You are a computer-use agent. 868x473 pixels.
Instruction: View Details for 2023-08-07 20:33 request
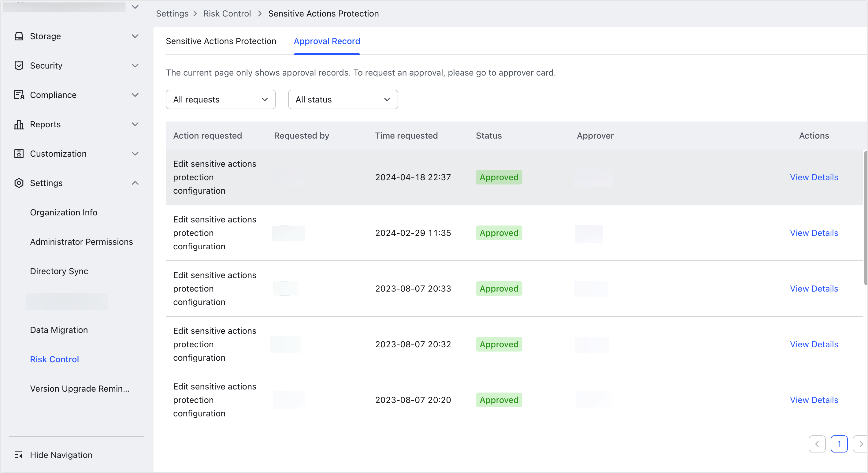click(x=814, y=289)
